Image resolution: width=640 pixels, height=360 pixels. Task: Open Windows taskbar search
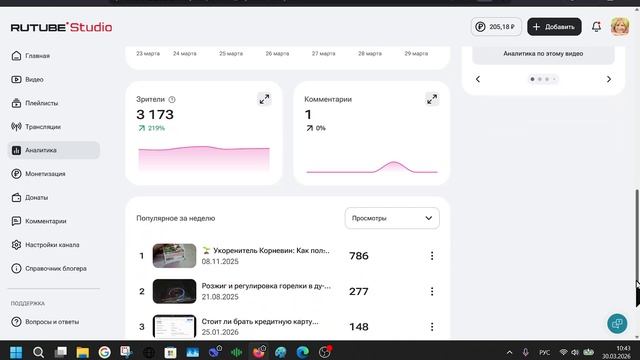[38, 352]
